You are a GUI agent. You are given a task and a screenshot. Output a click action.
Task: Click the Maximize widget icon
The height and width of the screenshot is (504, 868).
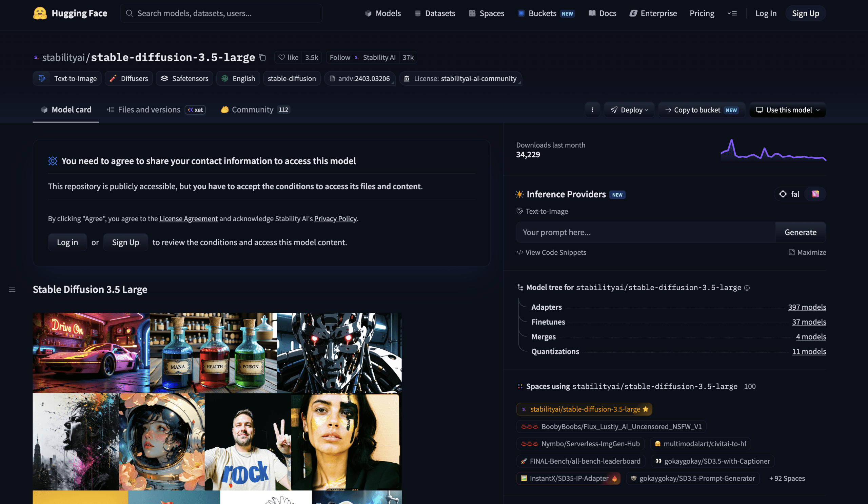pyautogui.click(x=791, y=252)
